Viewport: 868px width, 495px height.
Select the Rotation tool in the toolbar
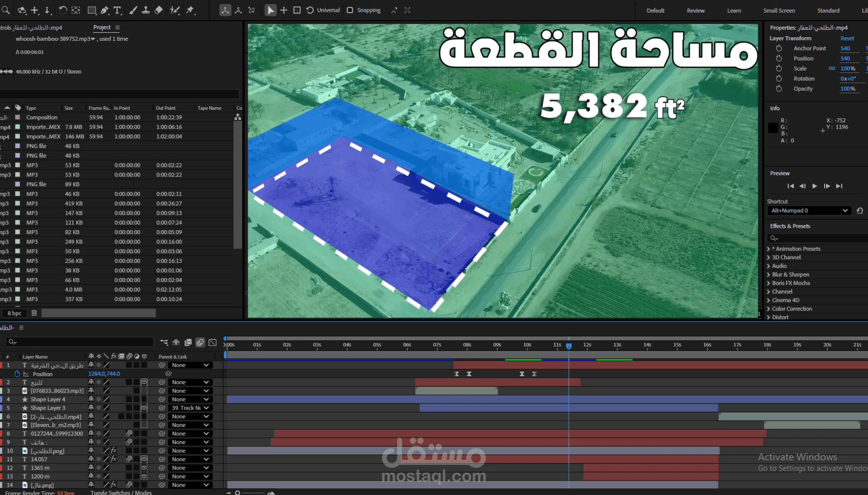pos(62,10)
